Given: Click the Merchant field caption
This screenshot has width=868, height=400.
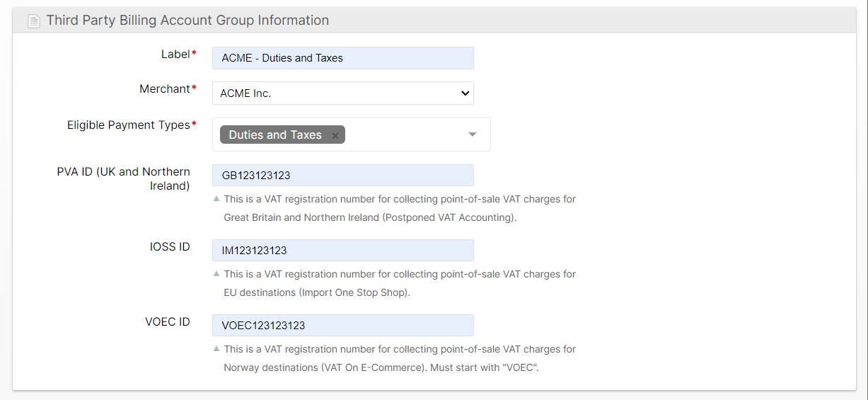Looking at the screenshot, I should pos(165,89).
